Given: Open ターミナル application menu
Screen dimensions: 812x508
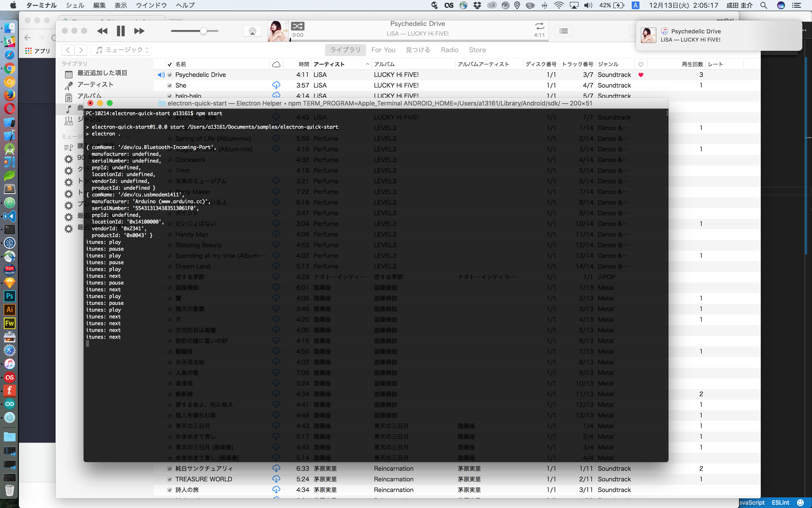Looking at the screenshot, I should click(41, 5).
